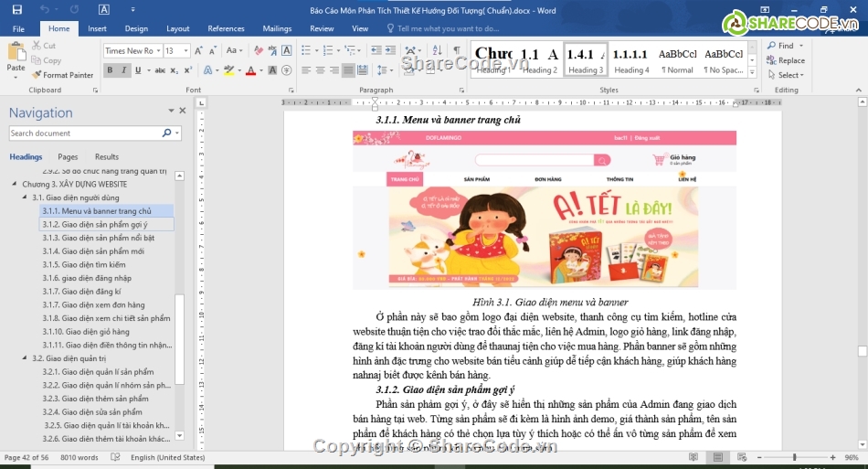
Task: Click the Save icon in the title bar
Action: (x=18, y=10)
